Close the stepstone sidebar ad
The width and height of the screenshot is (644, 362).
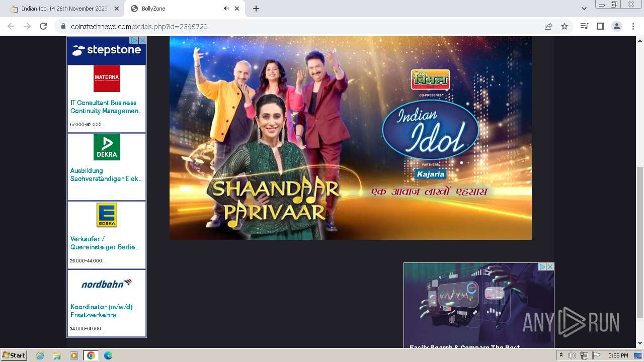click(142, 40)
